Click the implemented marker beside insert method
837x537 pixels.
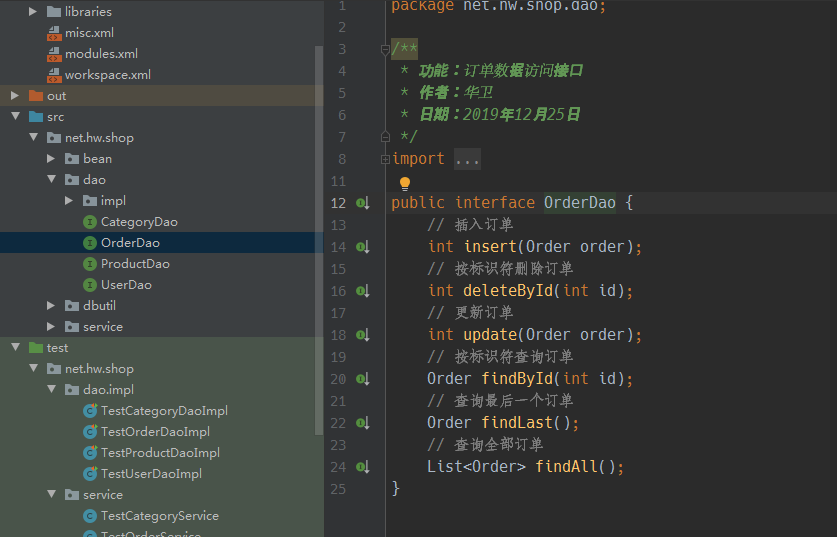point(363,247)
